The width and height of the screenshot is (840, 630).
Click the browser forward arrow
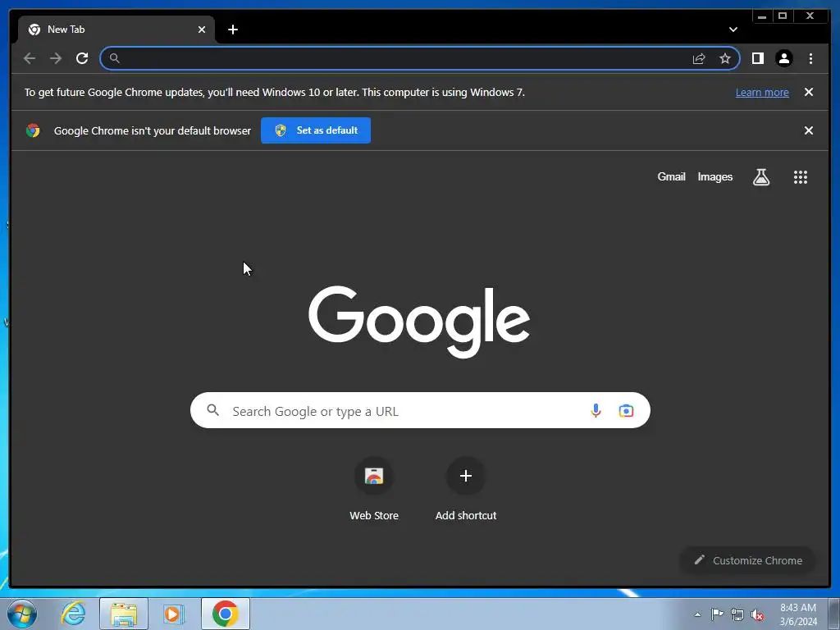(56, 58)
